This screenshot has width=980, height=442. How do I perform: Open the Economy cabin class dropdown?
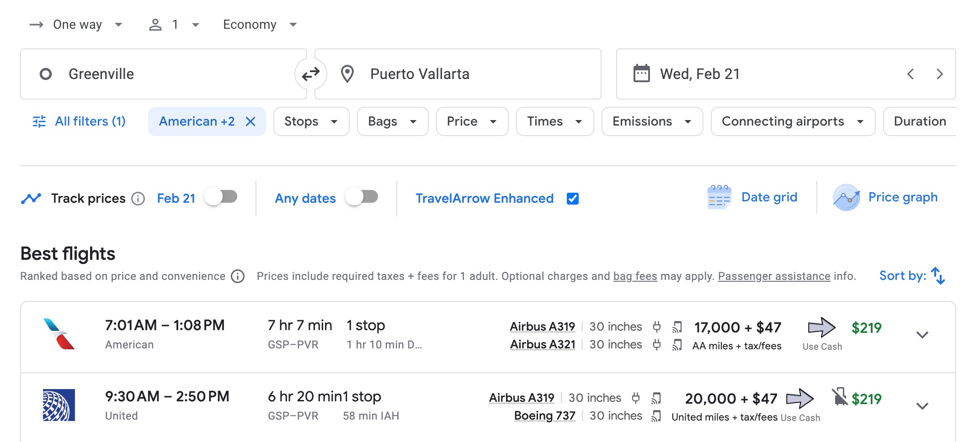260,25
